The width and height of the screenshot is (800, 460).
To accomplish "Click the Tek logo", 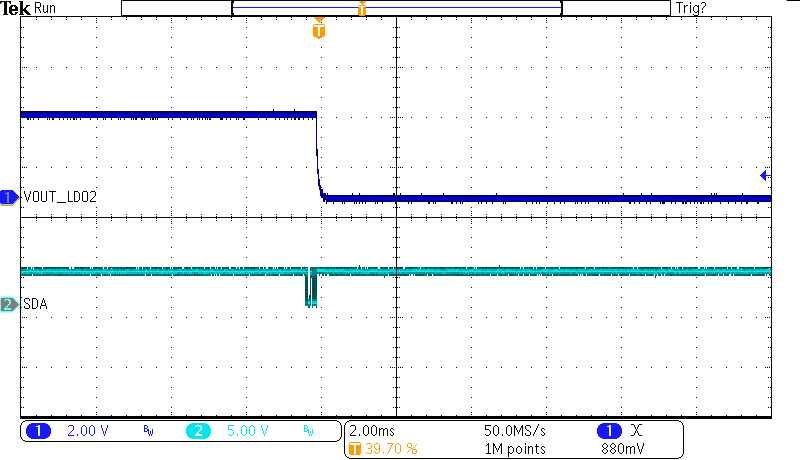I will [x=16, y=8].
